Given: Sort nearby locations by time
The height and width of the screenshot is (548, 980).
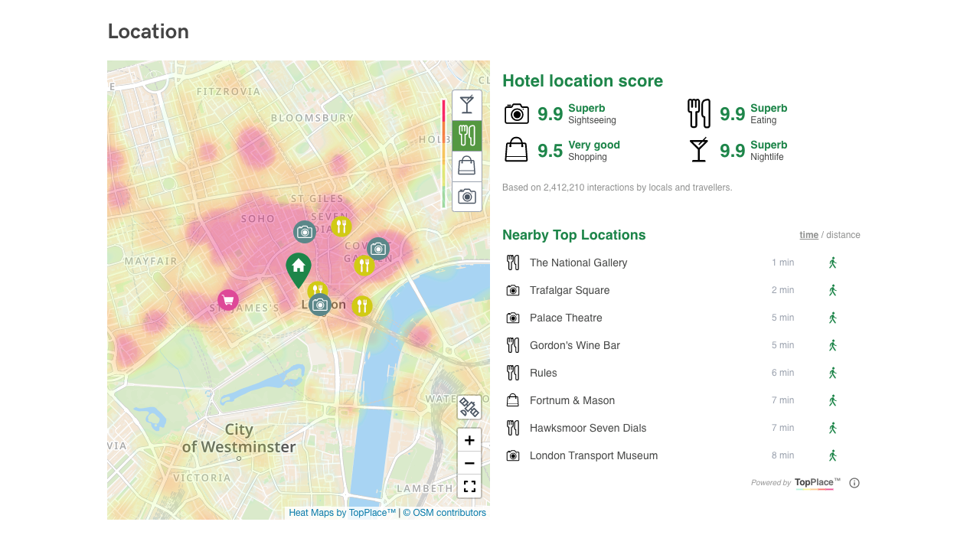Looking at the screenshot, I should 809,235.
